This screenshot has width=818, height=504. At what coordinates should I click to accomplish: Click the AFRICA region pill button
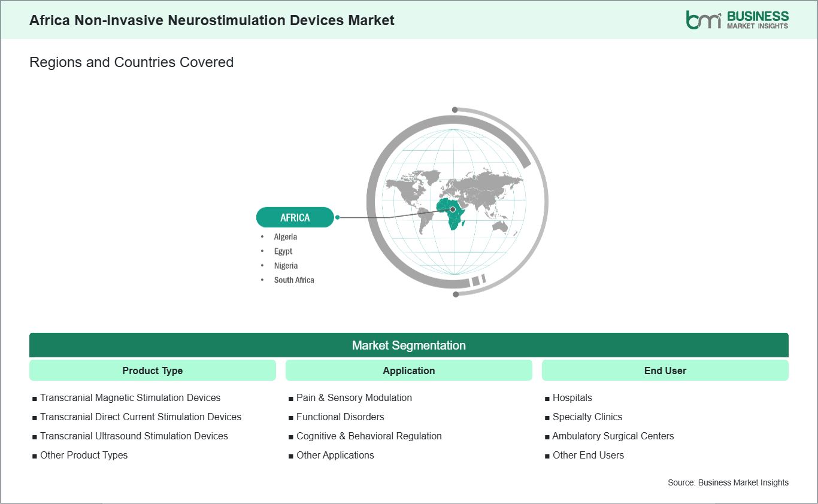pos(295,217)
